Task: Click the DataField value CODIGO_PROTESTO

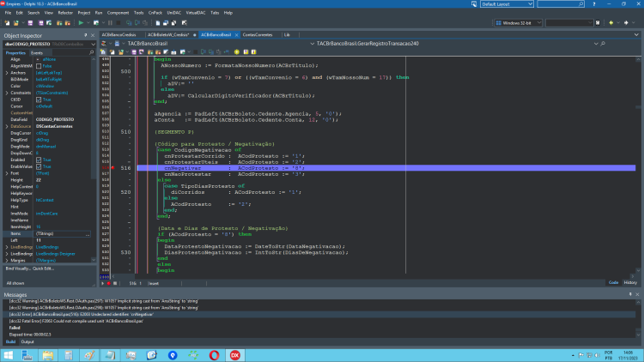Action: 55,120
